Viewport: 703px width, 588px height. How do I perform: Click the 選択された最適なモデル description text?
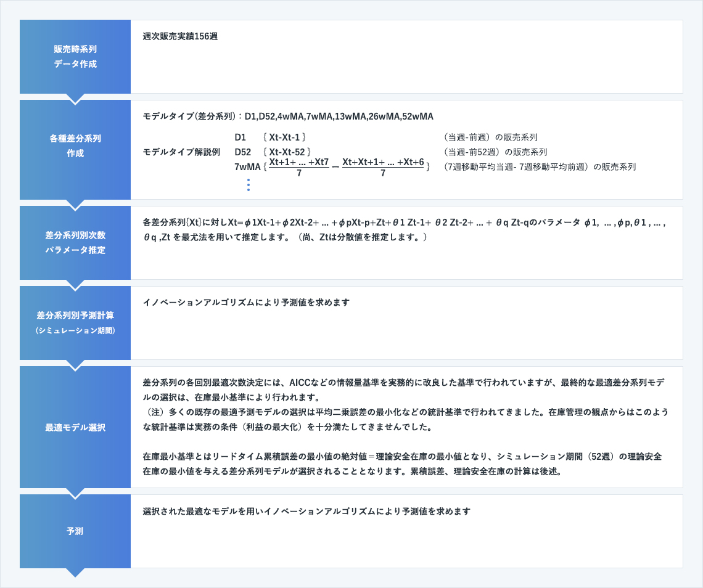pyautogui.click(x=306, y=512)
